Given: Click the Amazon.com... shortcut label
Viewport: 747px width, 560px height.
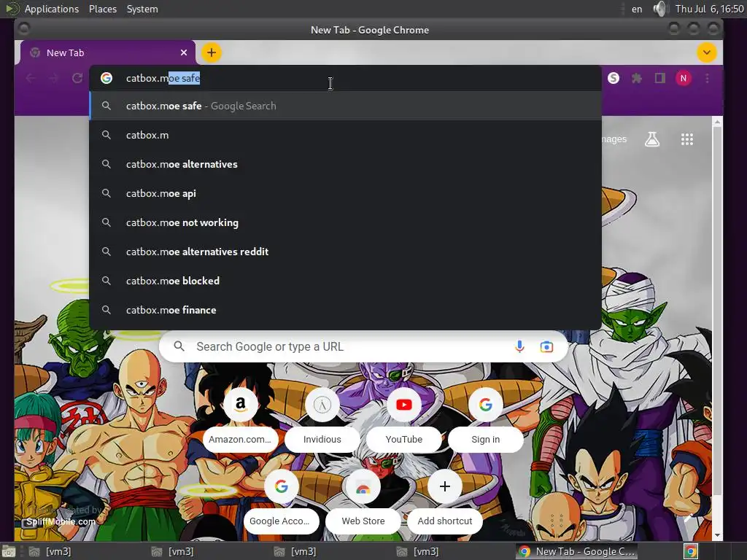Looking at the screenshot, I should tap(240, 440).
